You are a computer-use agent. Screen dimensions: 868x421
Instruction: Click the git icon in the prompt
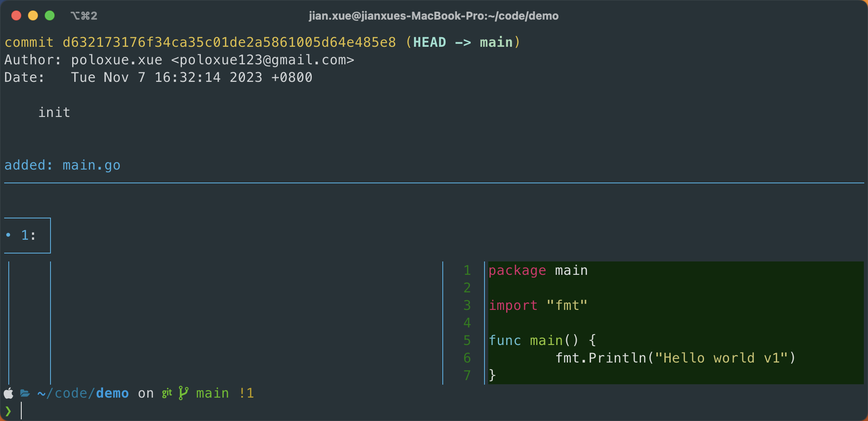pyautogui.click(x=167, y=393)
